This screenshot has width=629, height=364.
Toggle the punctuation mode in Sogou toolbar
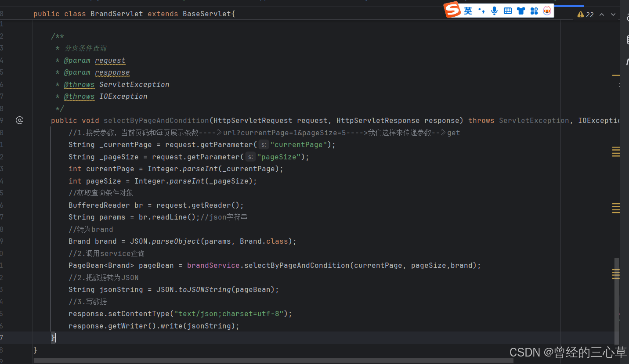(481, 11)
